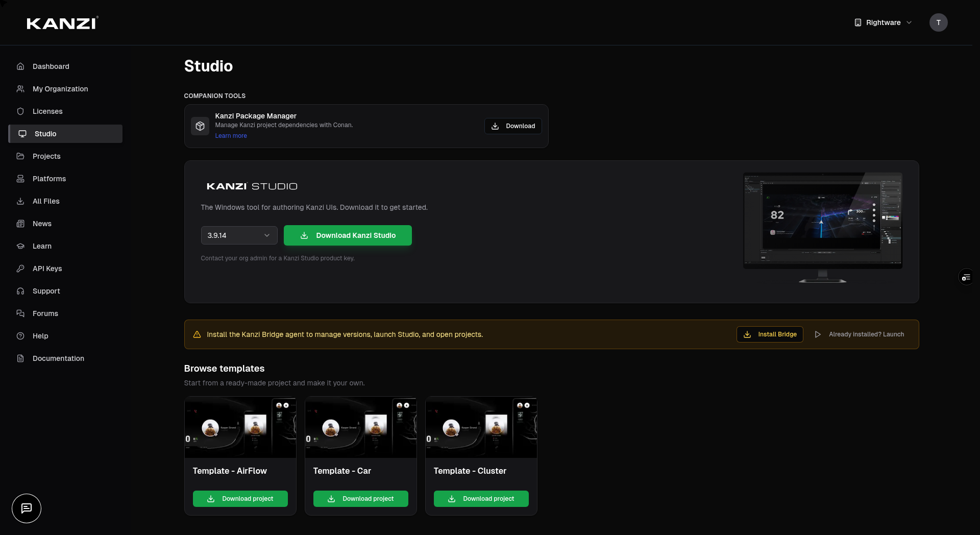The width and height of the screenshot is (980, 535).
Task: Click the Template - AirFlow thumbnail
Action: pyautogui.click(x=240, y=427)
